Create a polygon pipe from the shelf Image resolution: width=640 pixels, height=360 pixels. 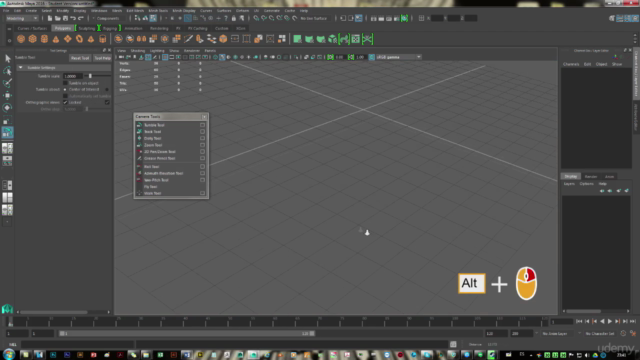[102, 39]
